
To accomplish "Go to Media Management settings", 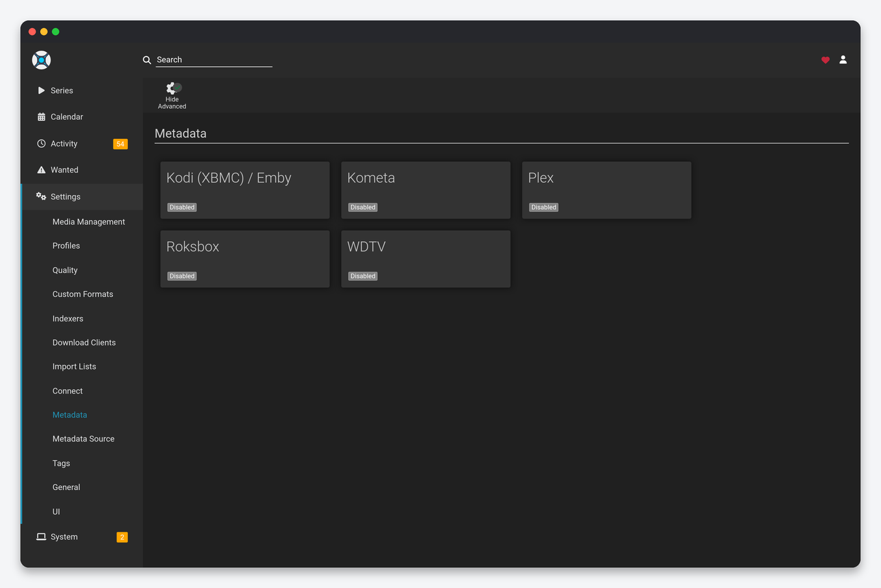I will [x=89, y=222].
